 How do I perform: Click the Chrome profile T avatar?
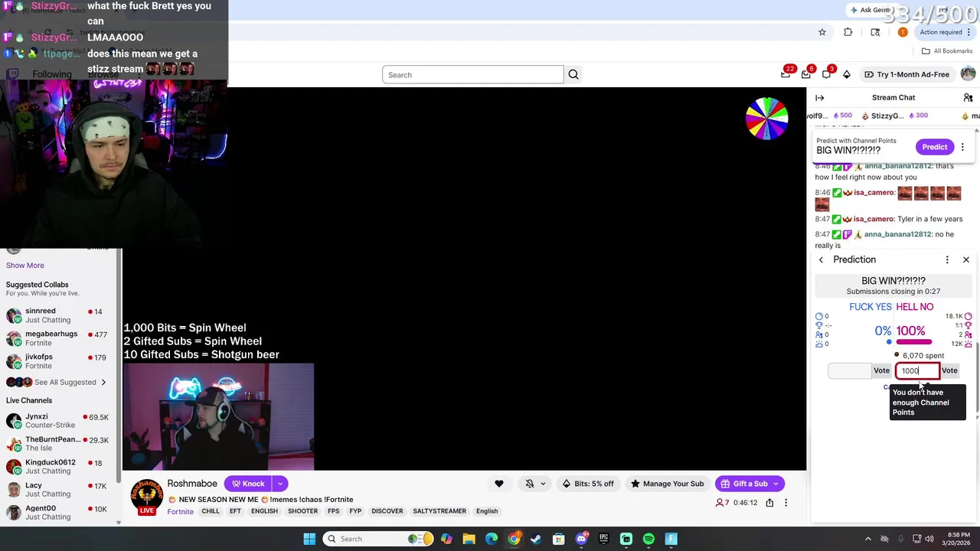(903, 32)
